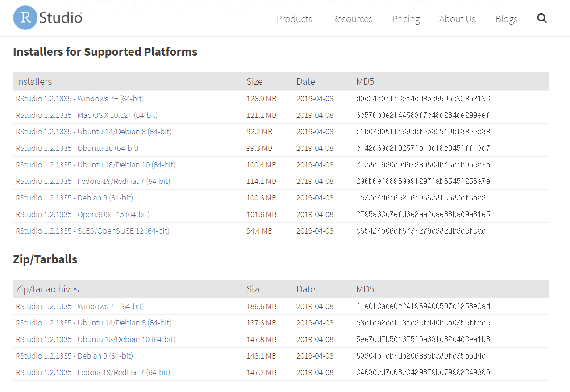
Task: Click the 100.6 MB size cell
Action: (262, 198)
